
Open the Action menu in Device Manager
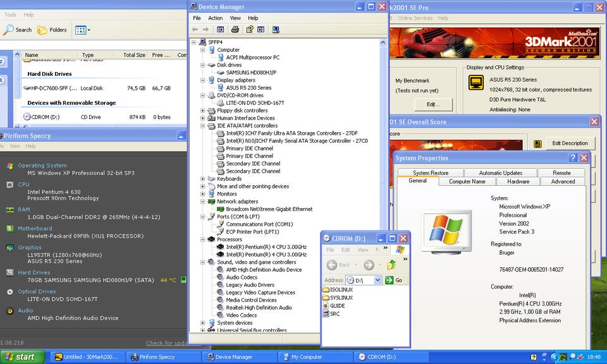point(215,18)
